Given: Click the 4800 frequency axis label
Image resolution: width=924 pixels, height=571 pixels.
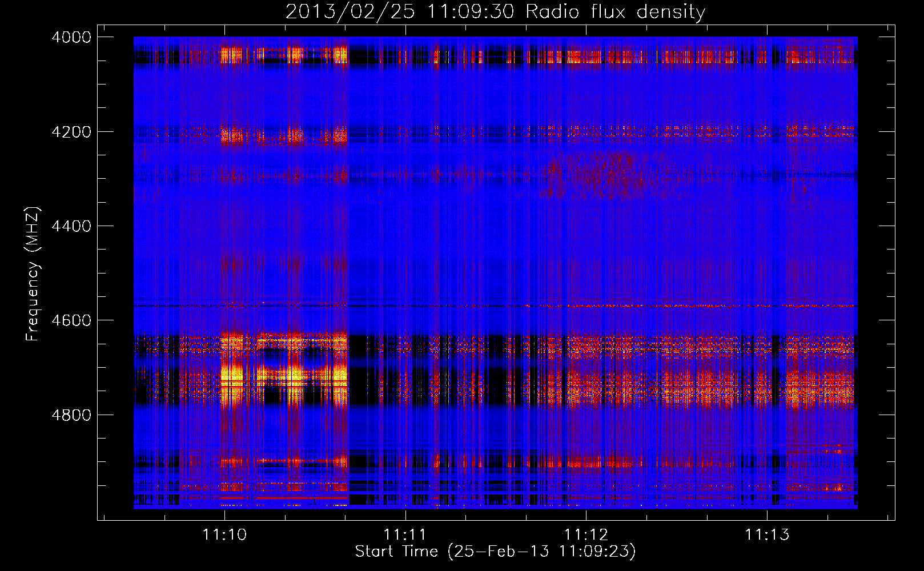Looking at the screenshot, I should (x=71, y=415).
